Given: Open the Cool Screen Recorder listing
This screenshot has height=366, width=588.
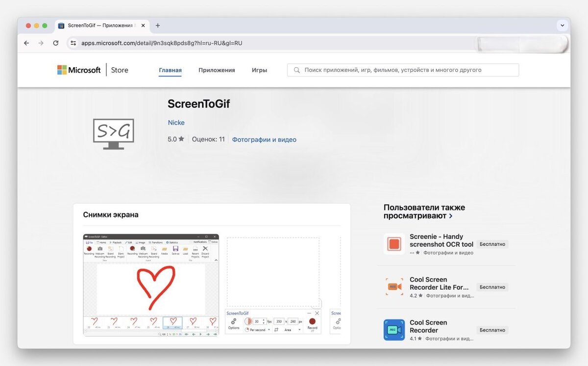Looking at the screenshot, I should (x=429, y=326).
